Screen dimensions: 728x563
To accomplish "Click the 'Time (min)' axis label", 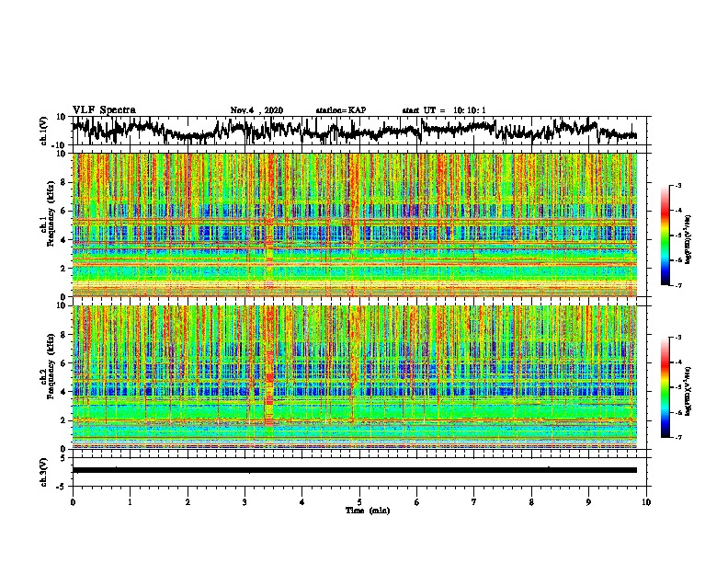I will click(368, 511).
